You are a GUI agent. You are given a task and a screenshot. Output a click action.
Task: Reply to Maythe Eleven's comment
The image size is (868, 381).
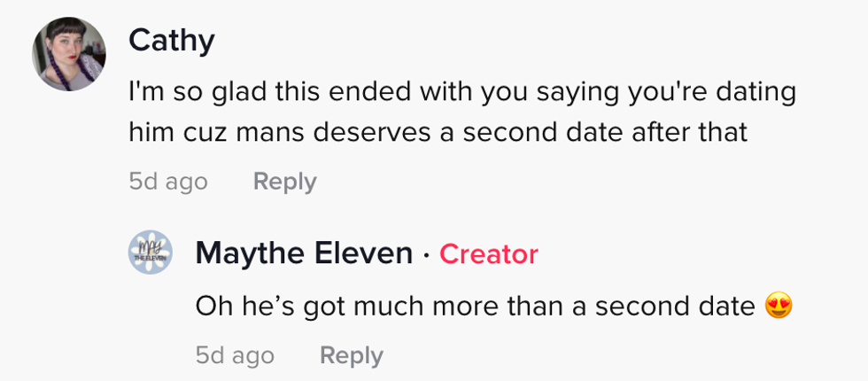tap(351, 355)
